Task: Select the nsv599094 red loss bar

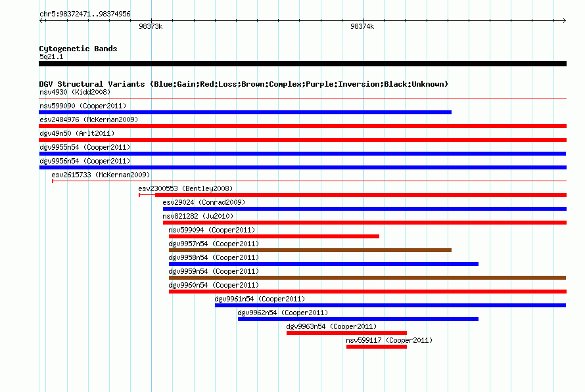Action: pos(274,236)
